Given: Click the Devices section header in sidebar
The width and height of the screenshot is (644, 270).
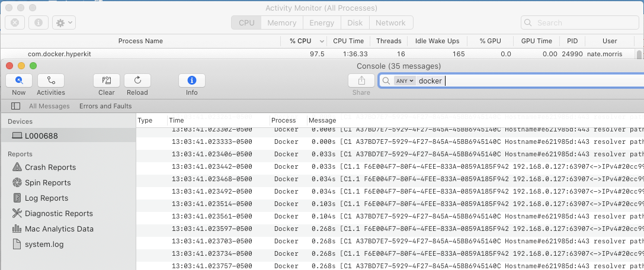Looking at the screenshot, I should coord(20,121).
